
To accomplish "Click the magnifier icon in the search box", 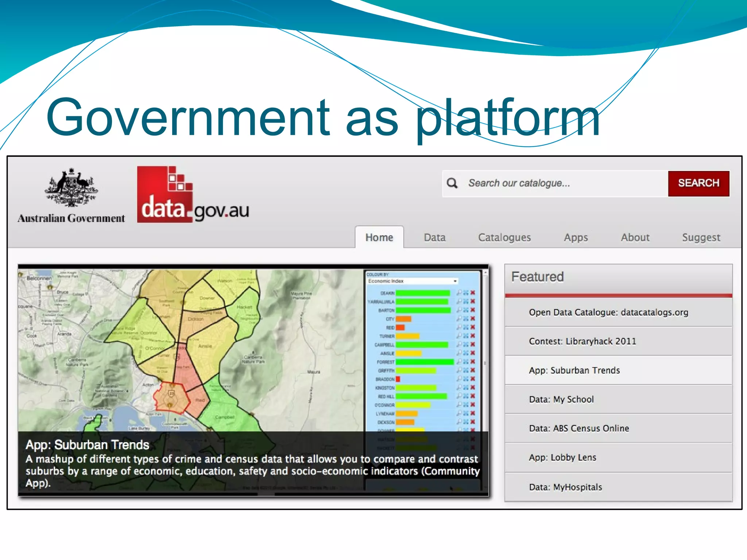I will (x=452, y=183).
